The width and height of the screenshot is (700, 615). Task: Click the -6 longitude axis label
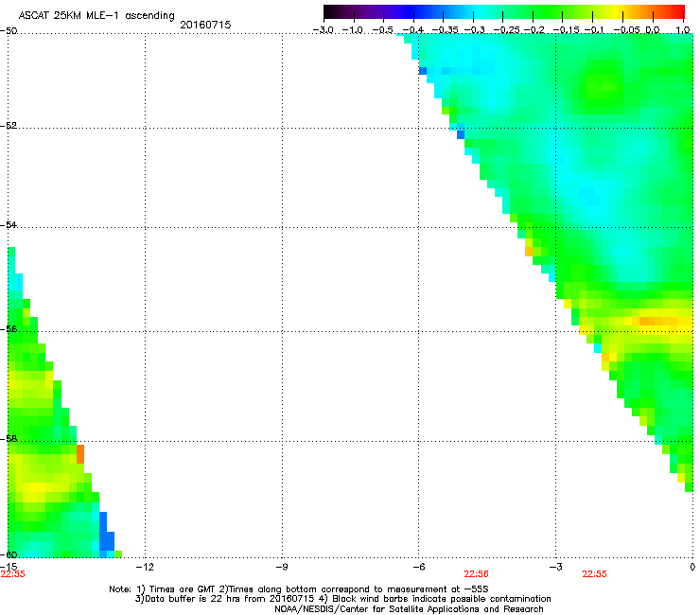click(x=418, y=567)
